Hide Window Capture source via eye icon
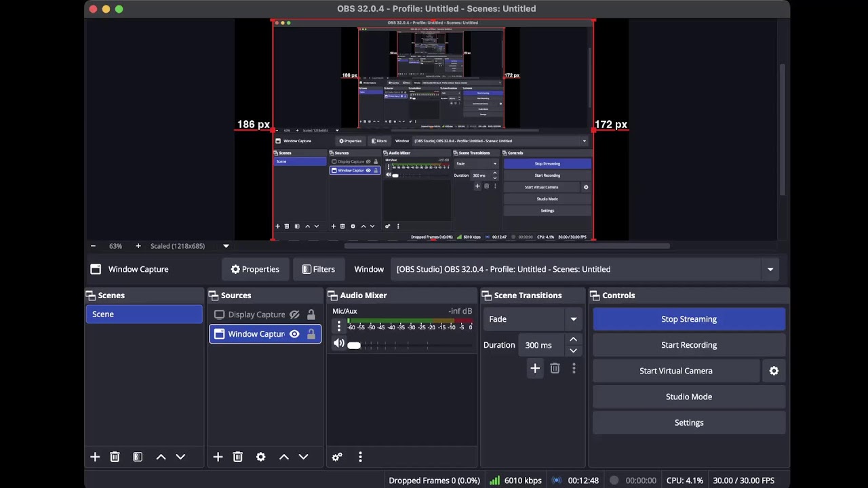 pyautogui.click(x=294, y=334)
